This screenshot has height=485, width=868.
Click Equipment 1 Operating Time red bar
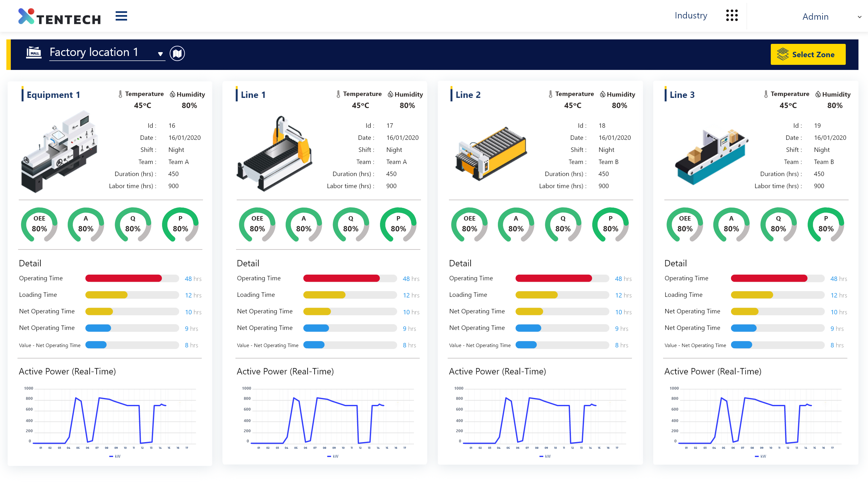(123, 278)
